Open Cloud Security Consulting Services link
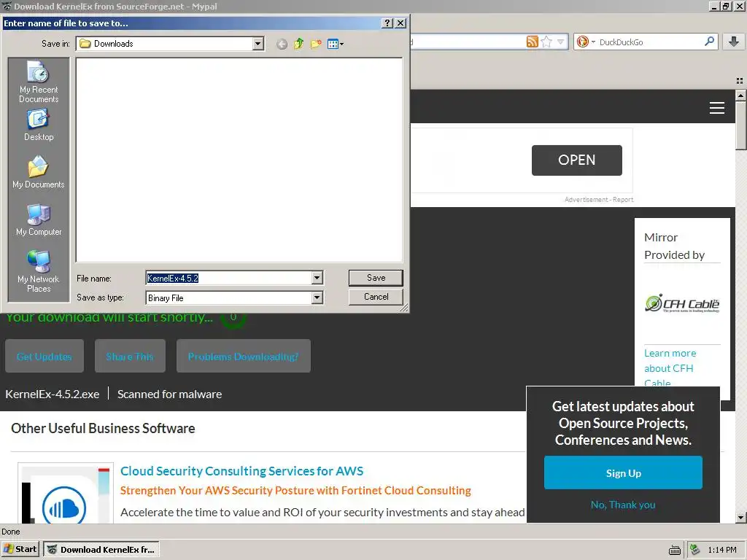Viewport: 747px width, 560px height. [241, 471]
